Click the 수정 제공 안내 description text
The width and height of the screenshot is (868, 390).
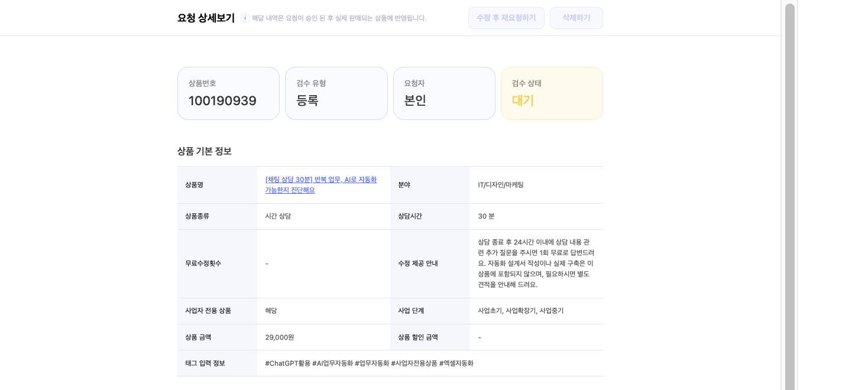coord(536,264)
